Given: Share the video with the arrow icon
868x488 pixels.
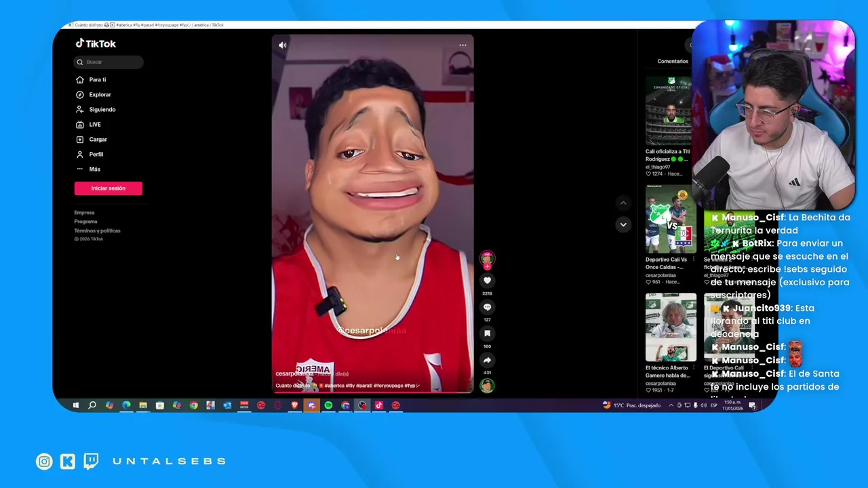Looking at the screenshot, I should tap(487, 360).
